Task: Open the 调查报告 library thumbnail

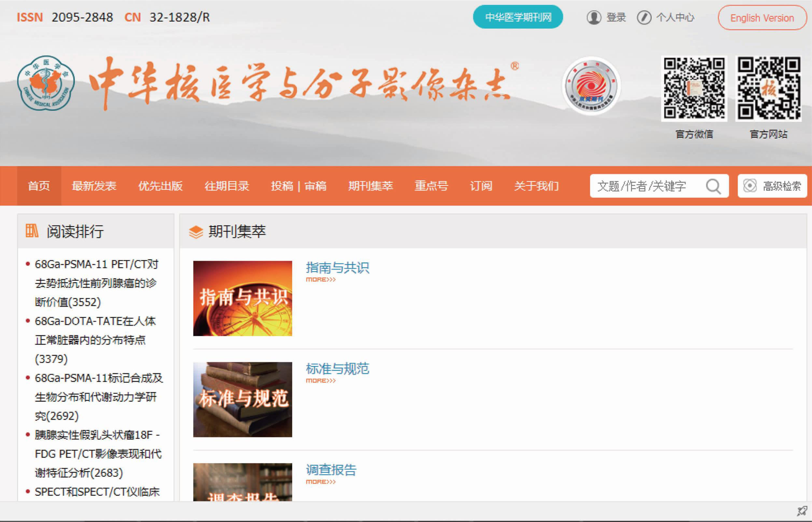Action: point(243,482)
